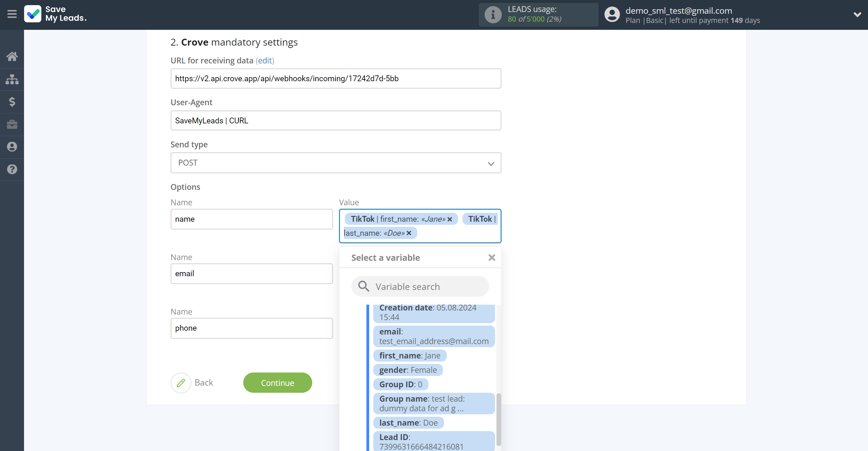
Task: Remove the last_name Doe tag
Action: pos(409,233)
